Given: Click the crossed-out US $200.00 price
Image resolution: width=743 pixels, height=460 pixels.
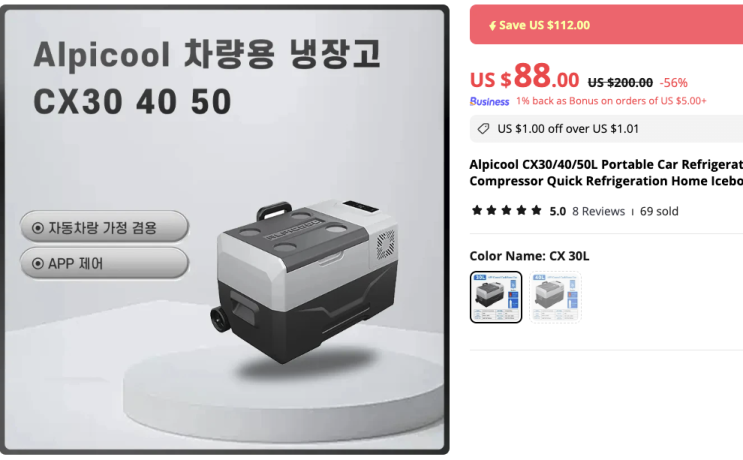Looking at the screenshot, I should 620,83.
